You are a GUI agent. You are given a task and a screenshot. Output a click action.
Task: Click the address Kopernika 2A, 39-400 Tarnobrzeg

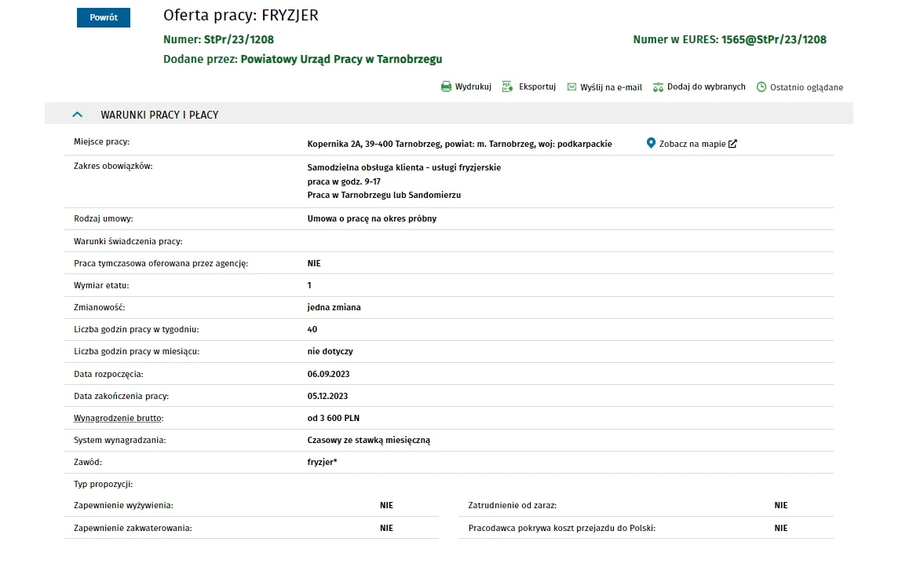pos(372,144)
